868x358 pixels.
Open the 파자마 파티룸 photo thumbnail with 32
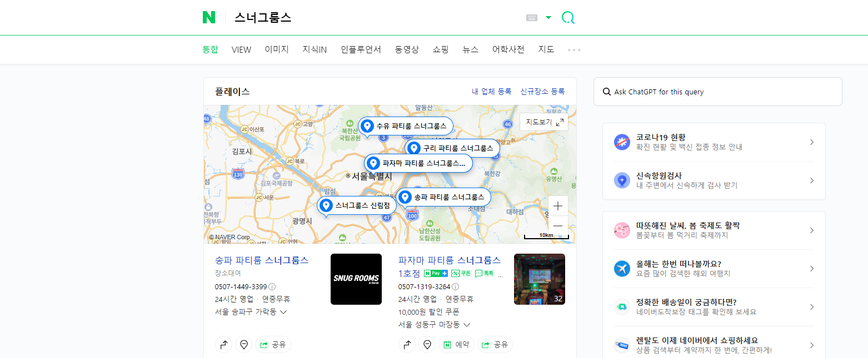click(x=540, y=279)
